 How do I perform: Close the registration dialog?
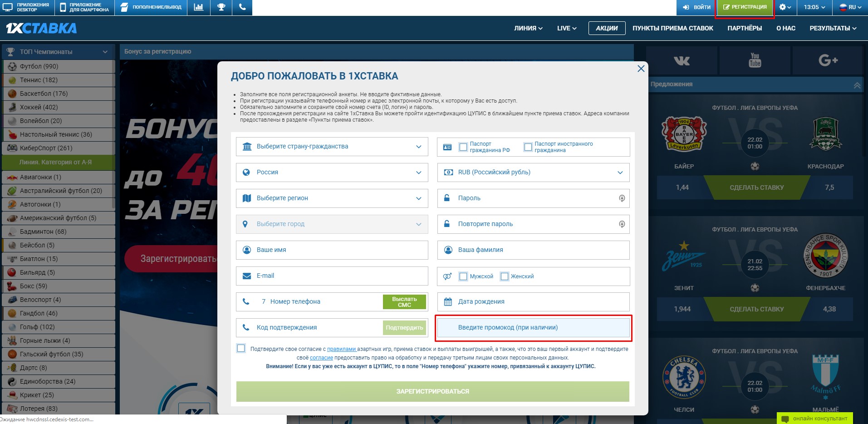pyautogui.click(x=641, y=69)
